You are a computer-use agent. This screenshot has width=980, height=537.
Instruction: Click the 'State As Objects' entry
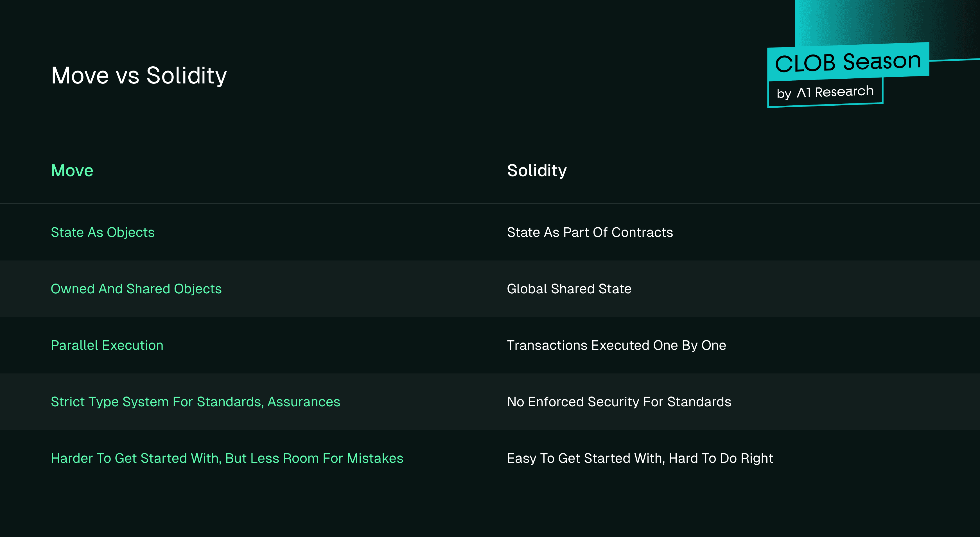click(x=103, y=232)
